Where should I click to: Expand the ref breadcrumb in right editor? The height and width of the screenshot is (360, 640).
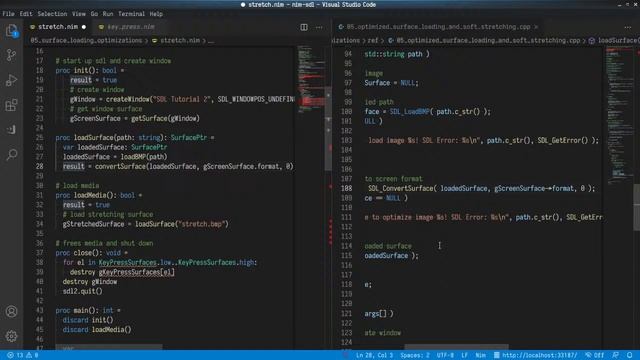click(x=373, y=40)
